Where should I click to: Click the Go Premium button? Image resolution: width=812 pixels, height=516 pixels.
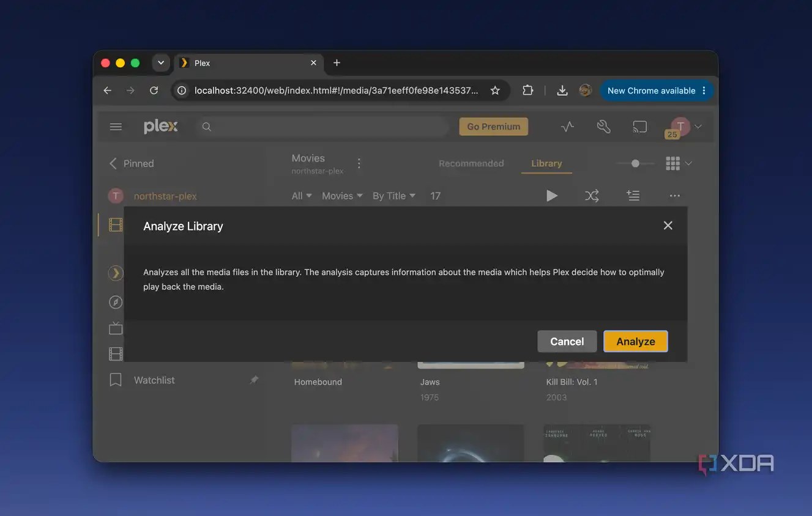[493, 127]
